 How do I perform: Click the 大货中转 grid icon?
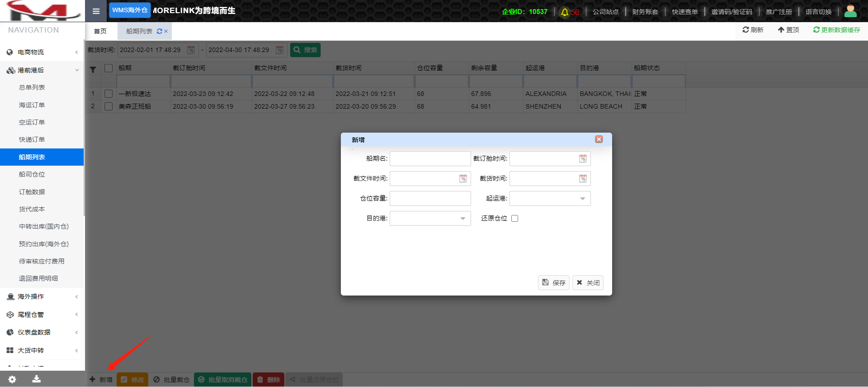(10, 350)
